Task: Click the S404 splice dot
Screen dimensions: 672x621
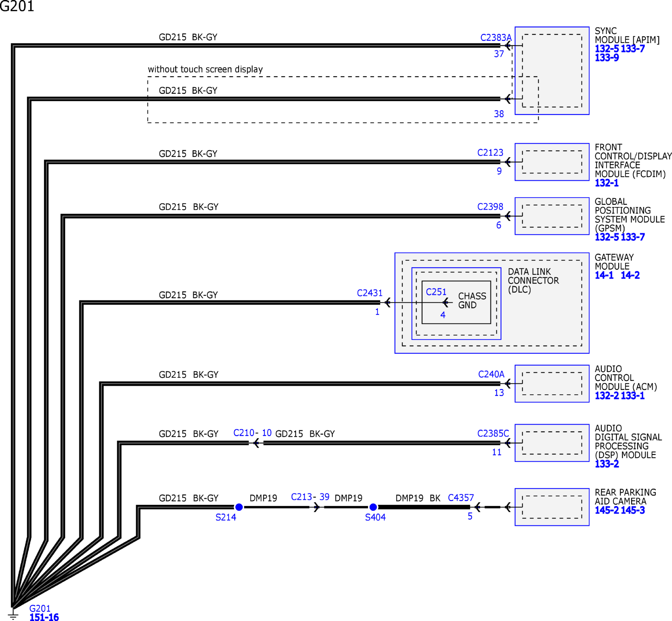Action: pos(373,507)
